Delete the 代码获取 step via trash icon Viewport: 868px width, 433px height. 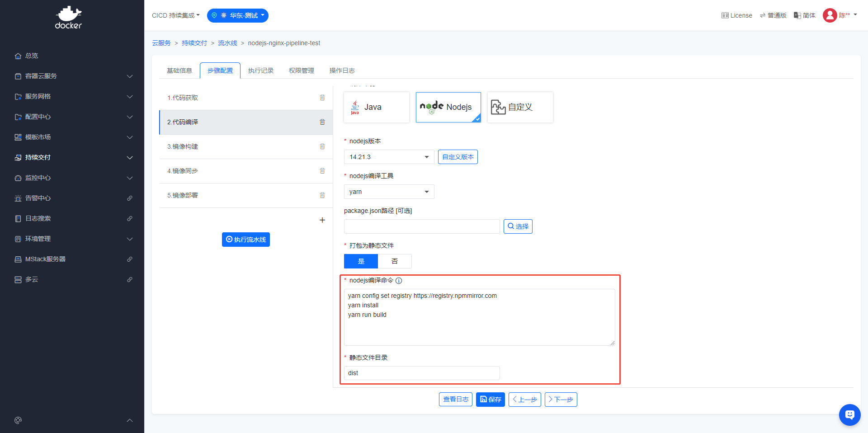[x=322, y=98]
